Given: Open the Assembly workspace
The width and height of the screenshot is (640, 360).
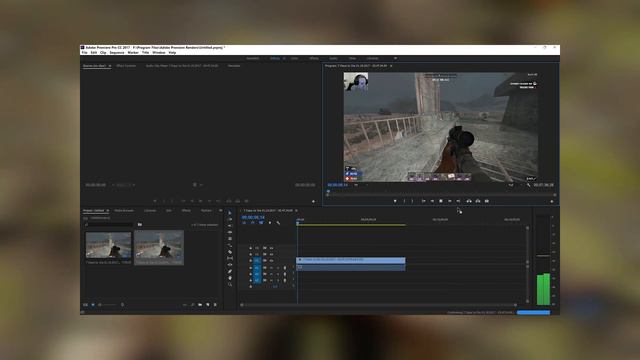Looking at the screenshot, I should pos(253,58).
